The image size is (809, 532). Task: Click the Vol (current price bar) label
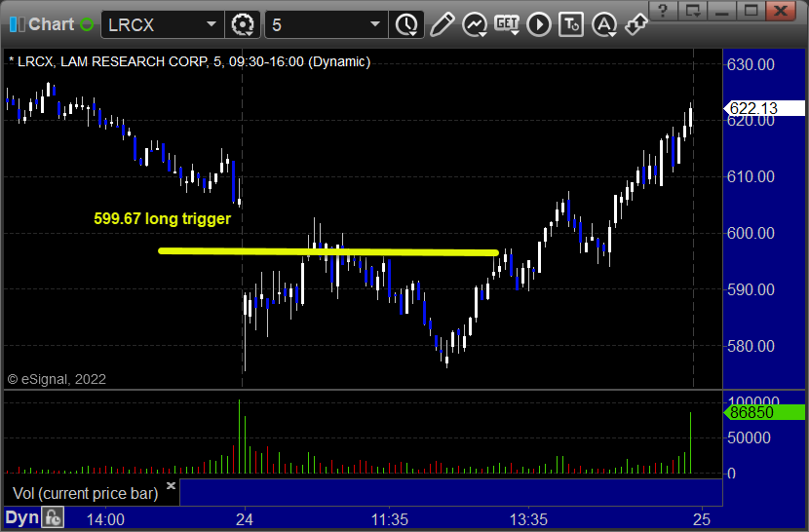click(x=85, y=493)
